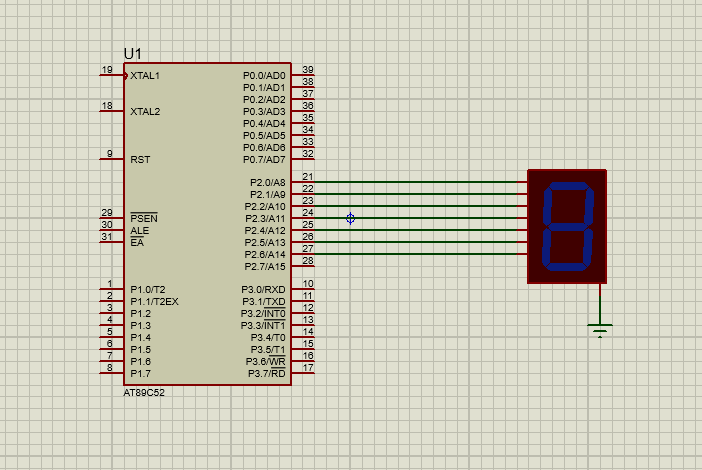Click the P2.1/A9 pin label
Screen dimensions: 702x470
point(268,195)
